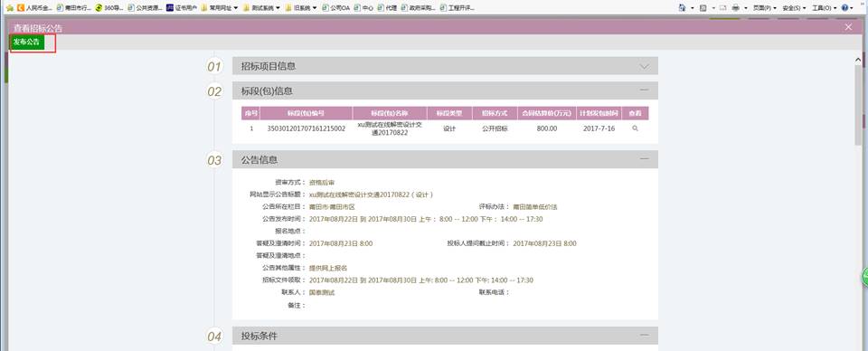View bid section details via magnifier icon
The height and width of the screenshot is (351, 868).
point(635,128)
